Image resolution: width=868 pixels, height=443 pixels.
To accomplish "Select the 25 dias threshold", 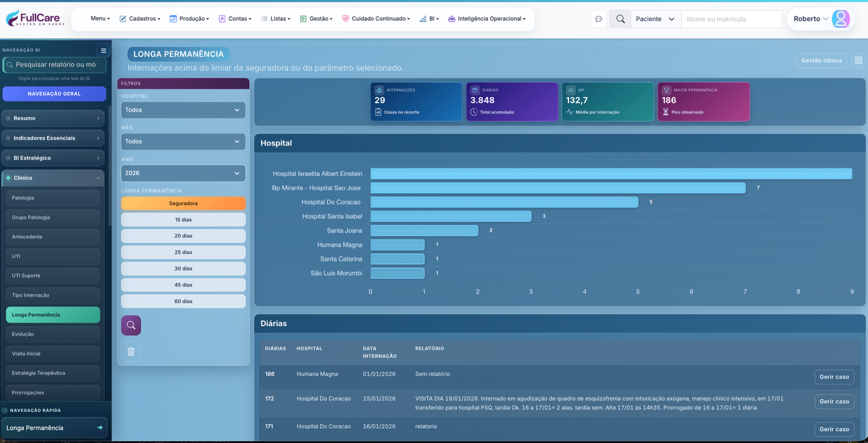I will (183, 252).
